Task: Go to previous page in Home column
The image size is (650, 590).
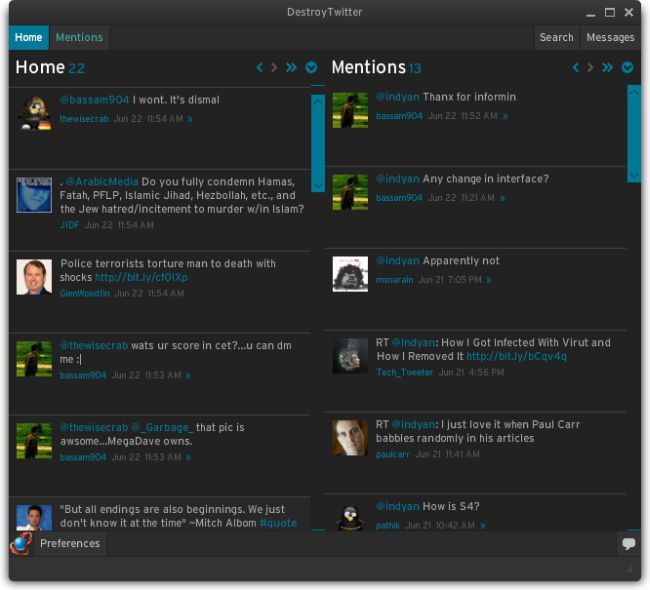Action: [260, 67]
